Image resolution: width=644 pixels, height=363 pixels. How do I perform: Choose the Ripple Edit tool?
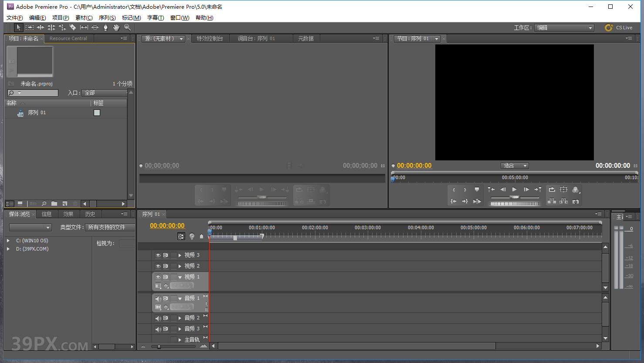[x=41, y=27]
